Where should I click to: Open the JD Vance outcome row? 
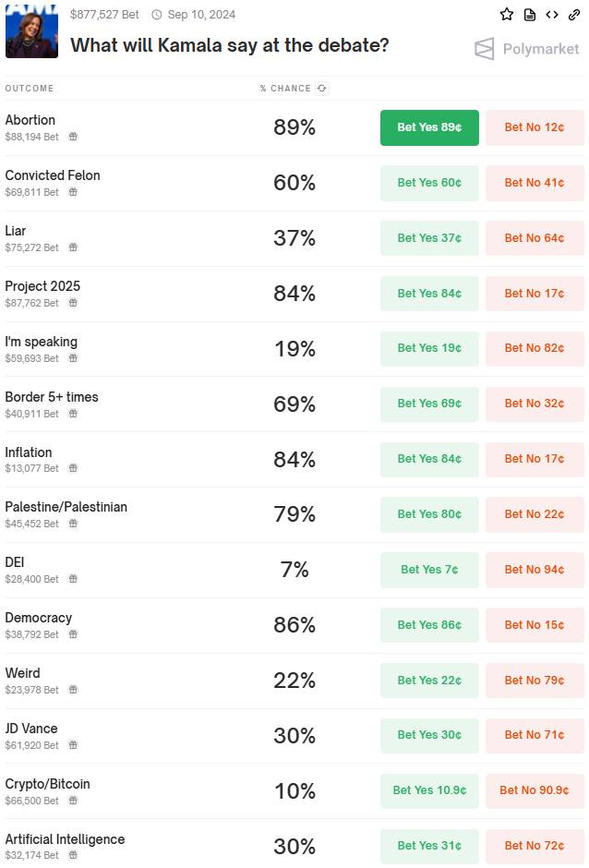click(x=294, y=736)
